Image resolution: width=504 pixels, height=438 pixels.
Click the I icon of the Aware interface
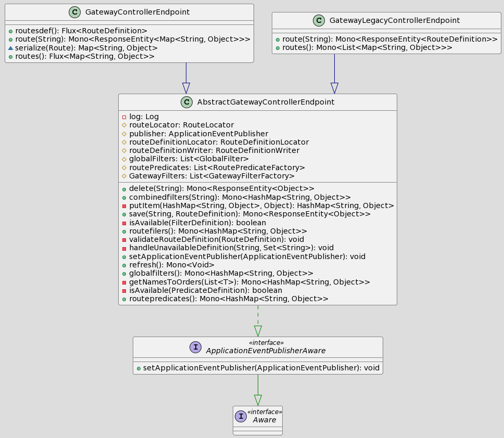coord(241,416)
